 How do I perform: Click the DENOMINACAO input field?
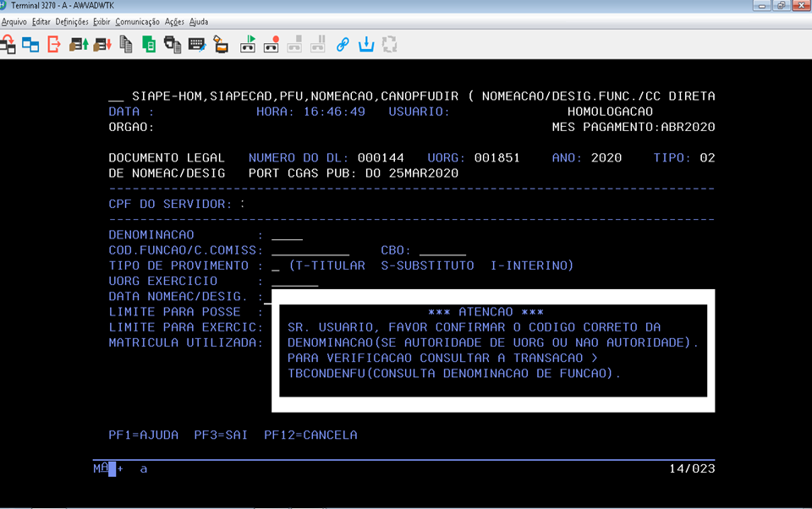(287, 235)
